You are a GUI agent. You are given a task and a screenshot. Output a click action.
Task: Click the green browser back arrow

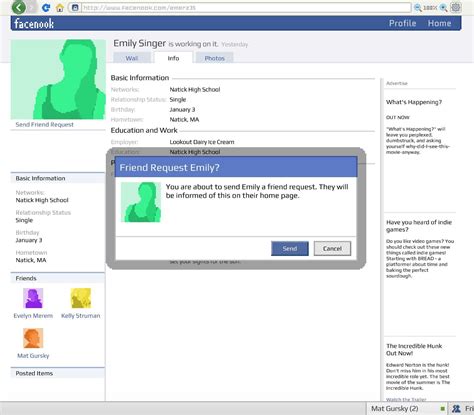[x=19, y=7]
